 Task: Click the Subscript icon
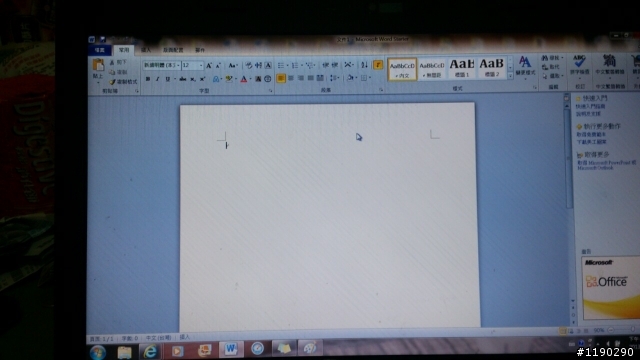[193, 79]
